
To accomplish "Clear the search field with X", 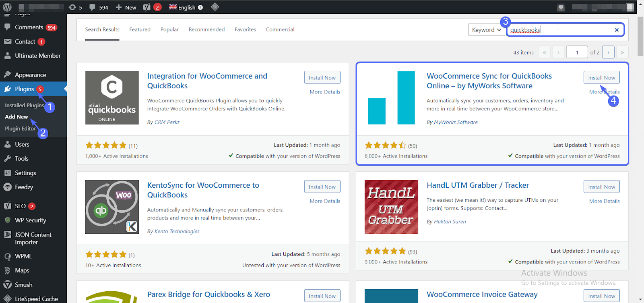I will pyautogui.click(x=617, y=30).
